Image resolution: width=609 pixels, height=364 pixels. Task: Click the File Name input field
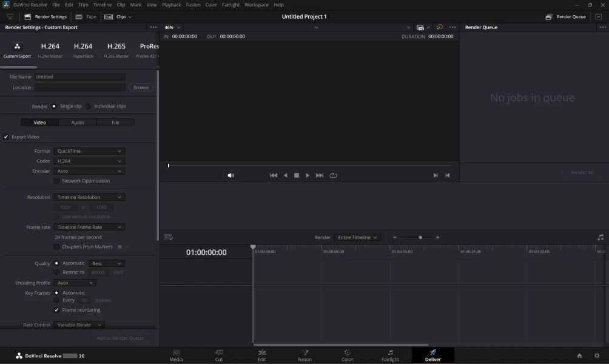[79, 77]
